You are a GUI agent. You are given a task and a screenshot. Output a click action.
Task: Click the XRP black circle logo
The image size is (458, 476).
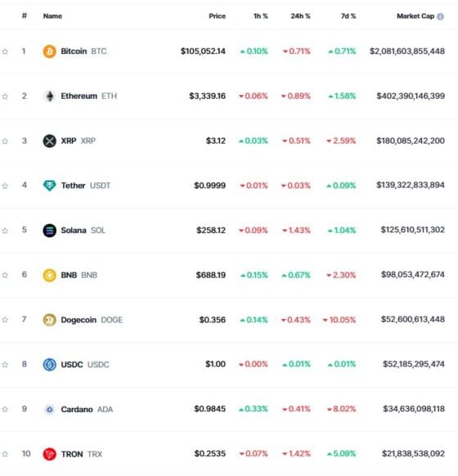pos(49,141)
